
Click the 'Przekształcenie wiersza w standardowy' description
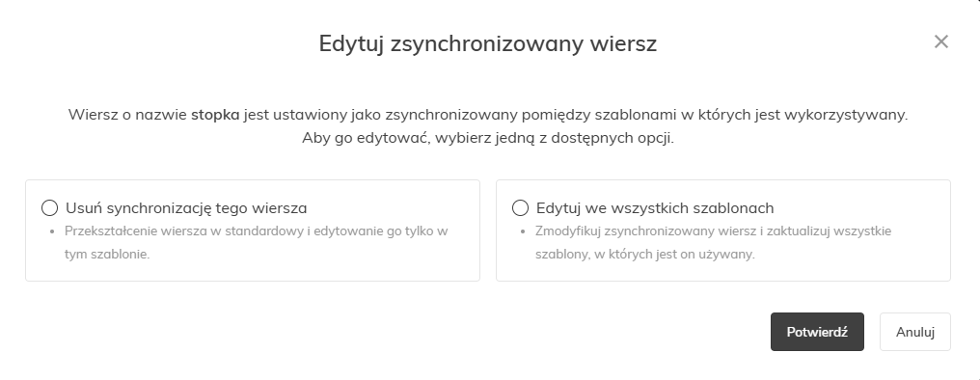coord(257,242)
